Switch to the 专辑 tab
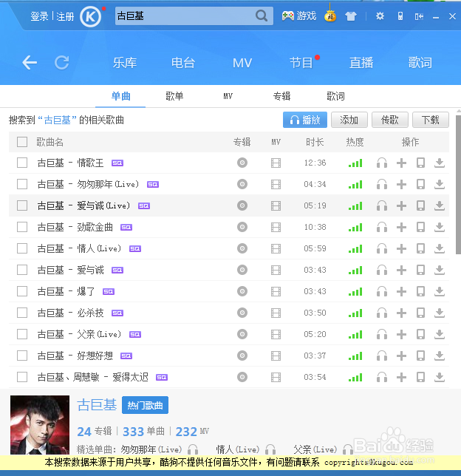 click(x=281, y=96)
